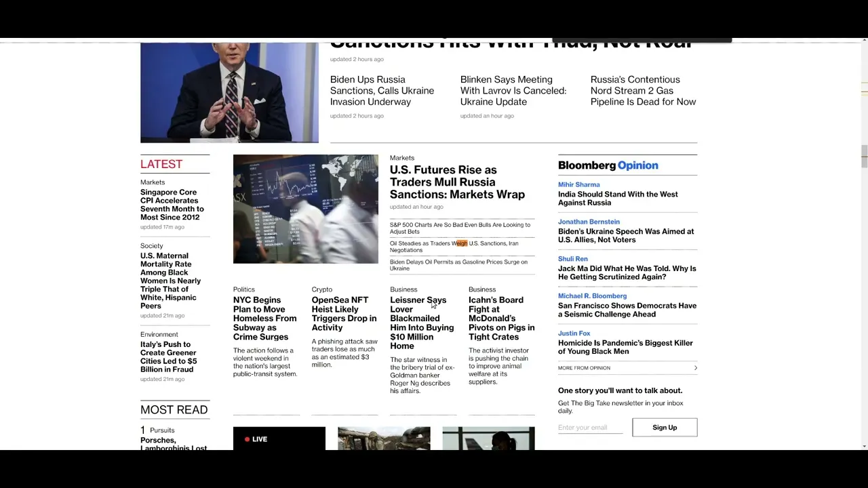Click 'A phishing attack saw traders lose' summary

click(344, 353)
